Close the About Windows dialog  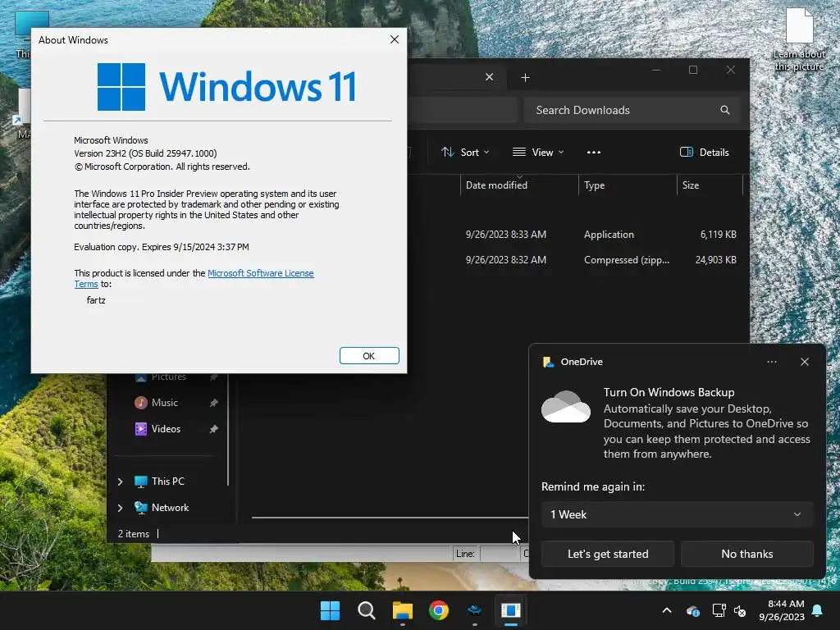point(395,39)
